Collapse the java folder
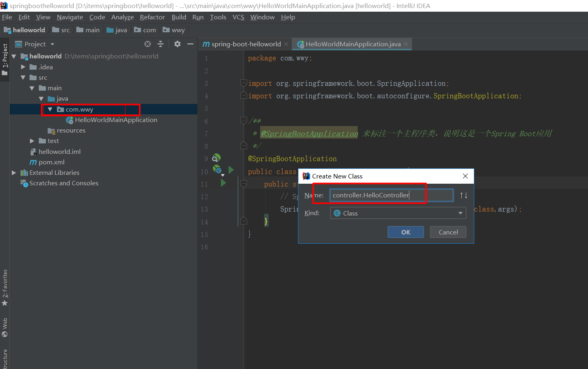Viewport: 588px width, 369px height. [41, 98]
